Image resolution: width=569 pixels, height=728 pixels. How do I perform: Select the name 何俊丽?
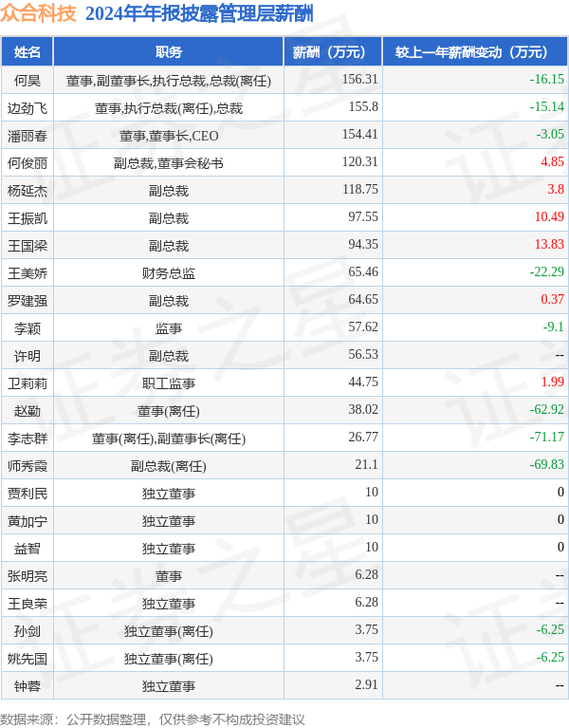tap(28, 163)
